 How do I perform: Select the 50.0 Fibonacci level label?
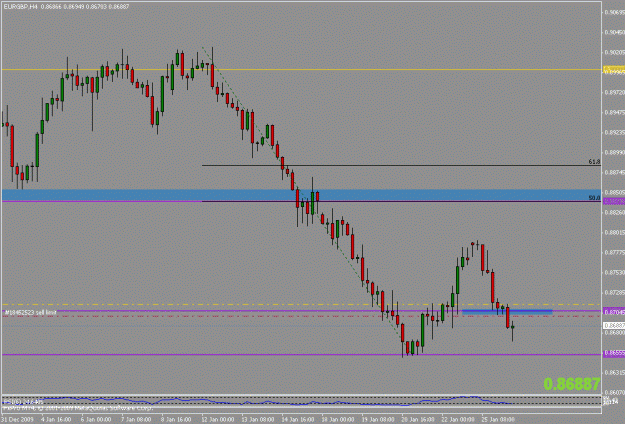pos(594,197)
